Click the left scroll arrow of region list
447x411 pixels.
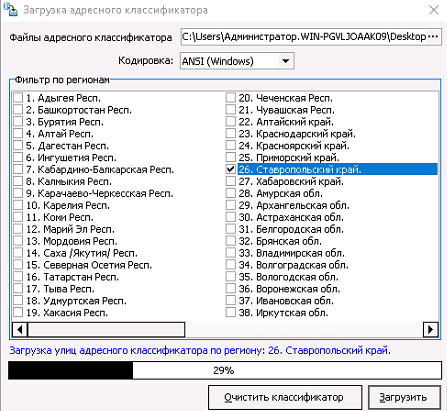(20, 330)
